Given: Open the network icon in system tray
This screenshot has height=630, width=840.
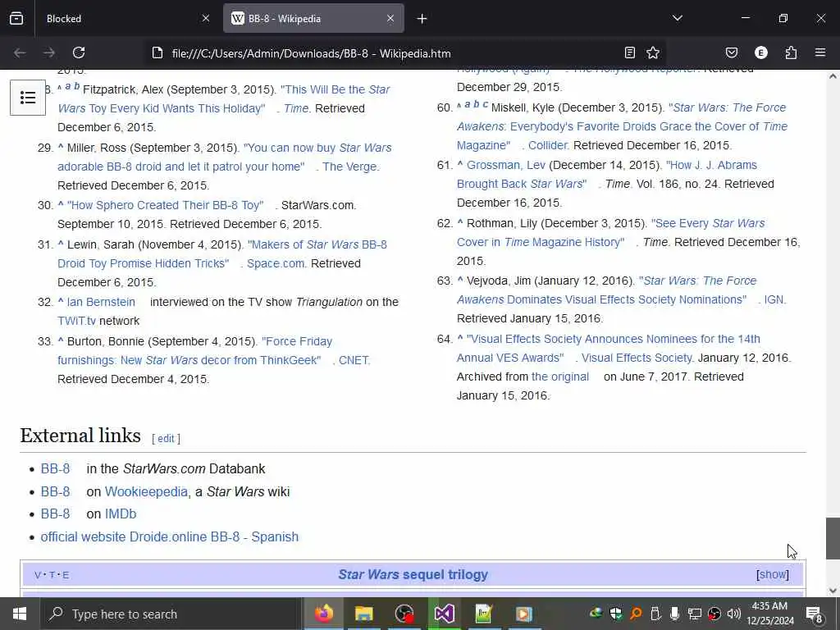Looking at the screenshot, I should tap(695, 614).
